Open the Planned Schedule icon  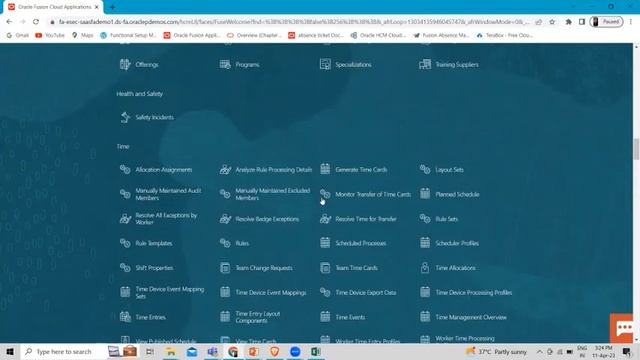[425, 194]
